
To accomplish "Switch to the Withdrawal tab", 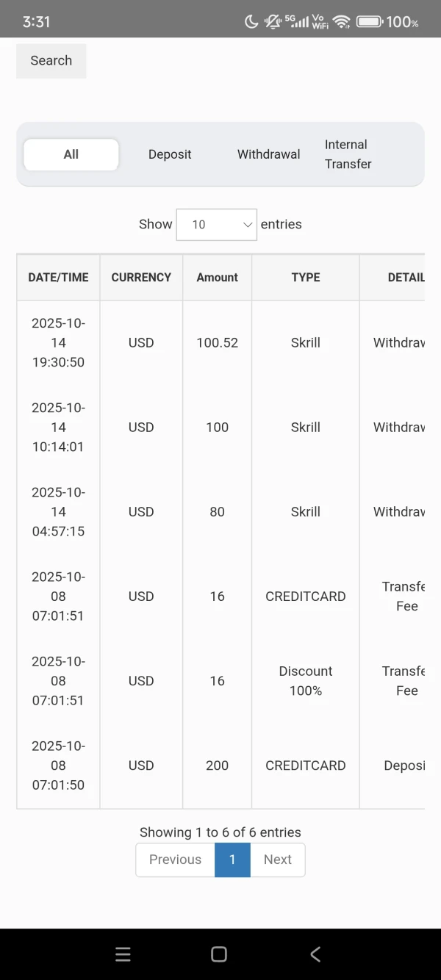I will [268, 154].
